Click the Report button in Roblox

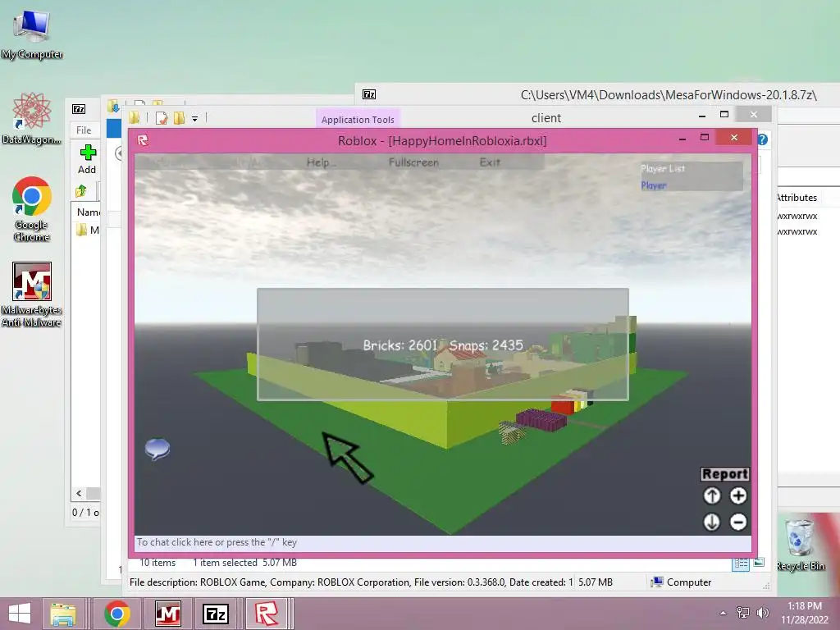[x=725, y=473]
